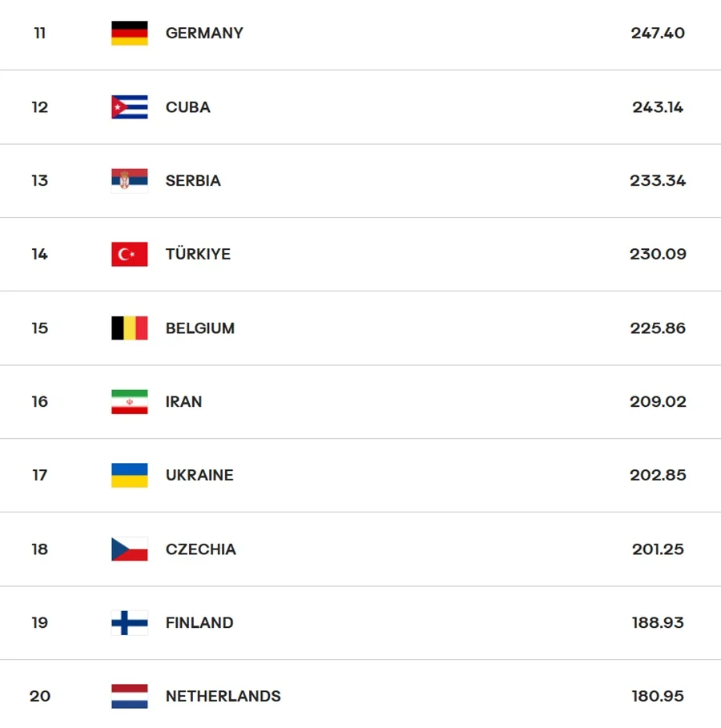Image resolution: width=721 pixels, height=728 pixels.
Task: Open the BELGIUM team link
Action: tap(200, 328)
